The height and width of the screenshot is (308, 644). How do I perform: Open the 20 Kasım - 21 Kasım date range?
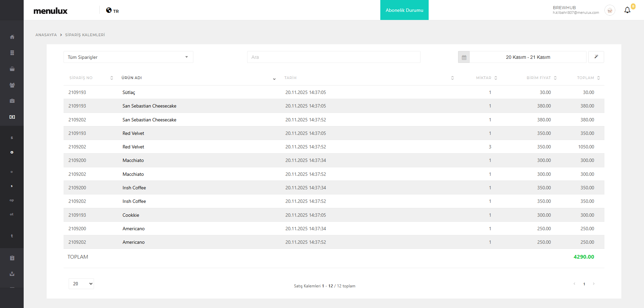click(x=528, y=57)
